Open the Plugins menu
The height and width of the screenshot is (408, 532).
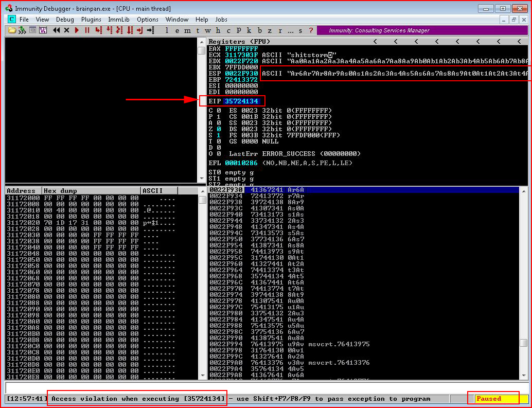tap(91, 20)
